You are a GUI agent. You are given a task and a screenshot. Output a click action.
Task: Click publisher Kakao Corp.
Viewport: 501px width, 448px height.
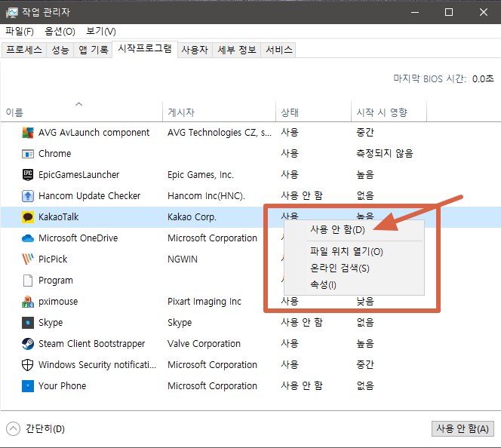coord(192,217)
